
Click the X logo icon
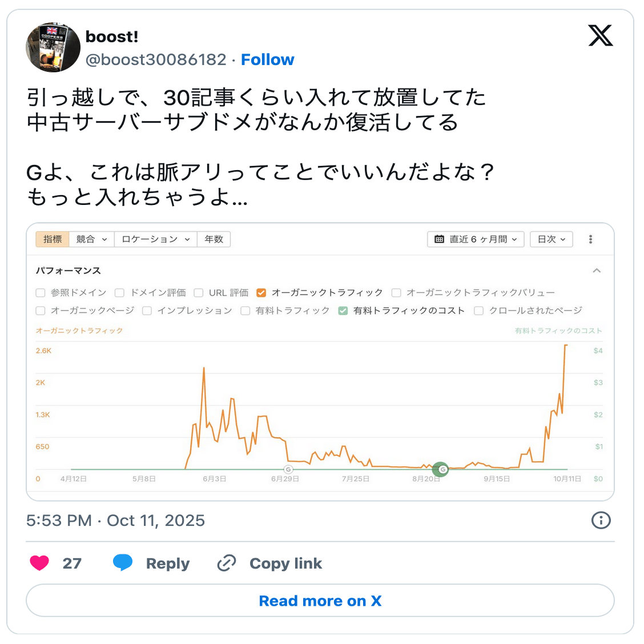click(600, 36)
